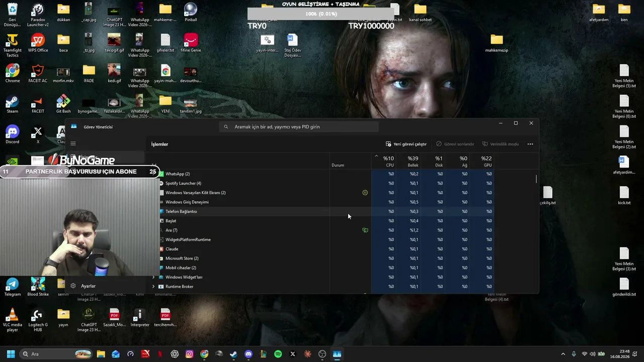Select the WPS Office desktop shortcut
Screen dimensions: 644x362
38,43
